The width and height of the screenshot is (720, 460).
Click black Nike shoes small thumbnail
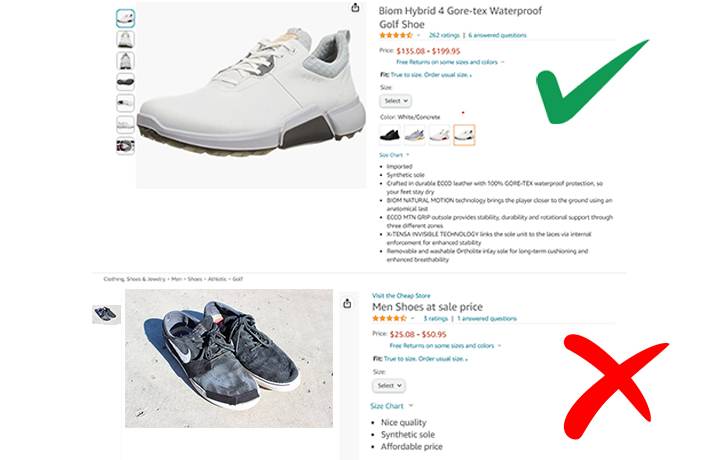tap(106, 314)
